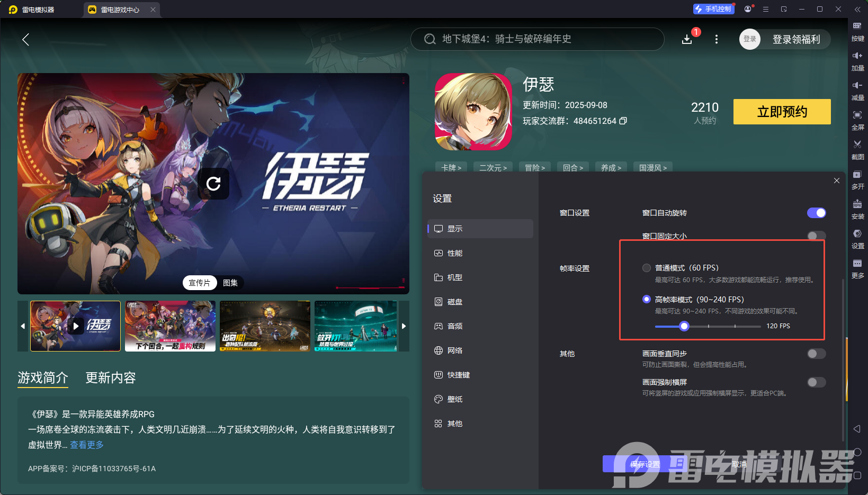This screenshot has height=495, width=868.
Task: Switch media view to 图集
Action: point(230,283)
